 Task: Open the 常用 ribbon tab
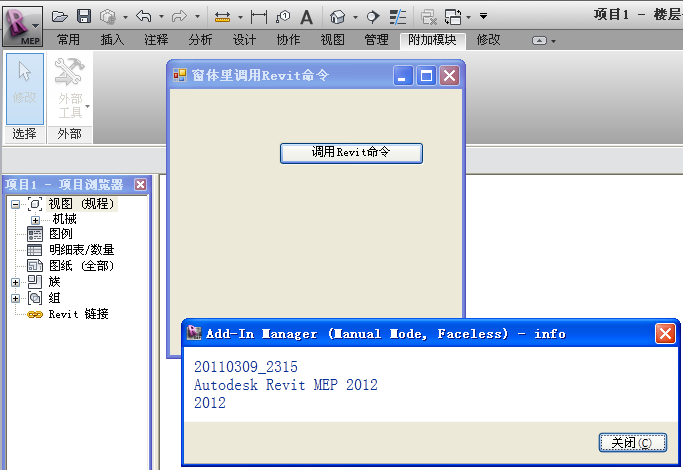tap(68, 40)
